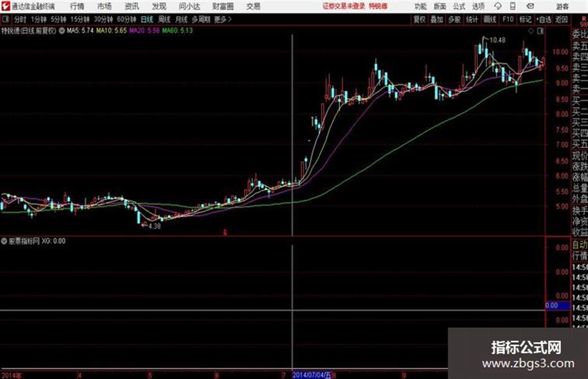Click the 返回 back button
The width and height of the screenshot is (588, 379).
(561, 19)
